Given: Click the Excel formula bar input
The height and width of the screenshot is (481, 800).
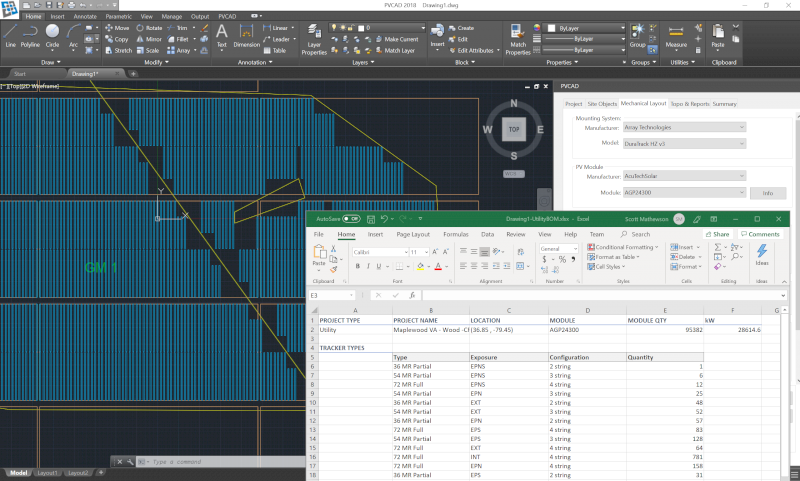Looking at the screenshot, I should (x=600, y=296).
